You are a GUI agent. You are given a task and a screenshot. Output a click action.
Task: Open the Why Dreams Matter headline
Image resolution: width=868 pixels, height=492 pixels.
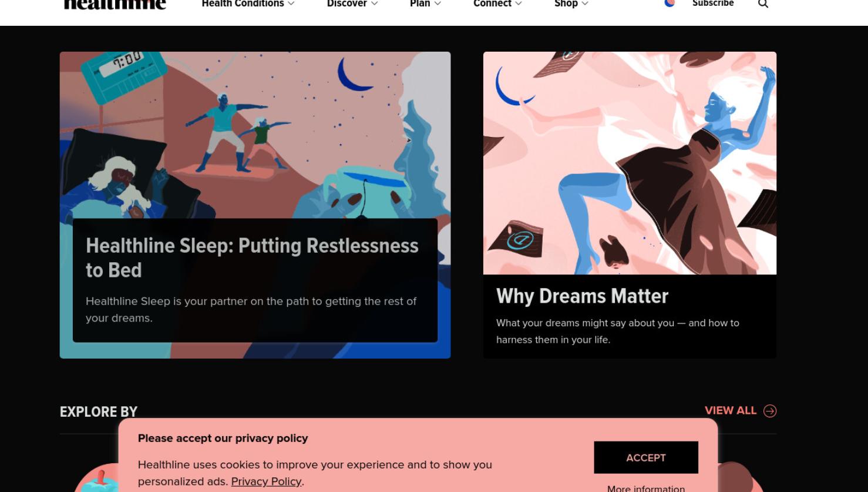point(582,296)
